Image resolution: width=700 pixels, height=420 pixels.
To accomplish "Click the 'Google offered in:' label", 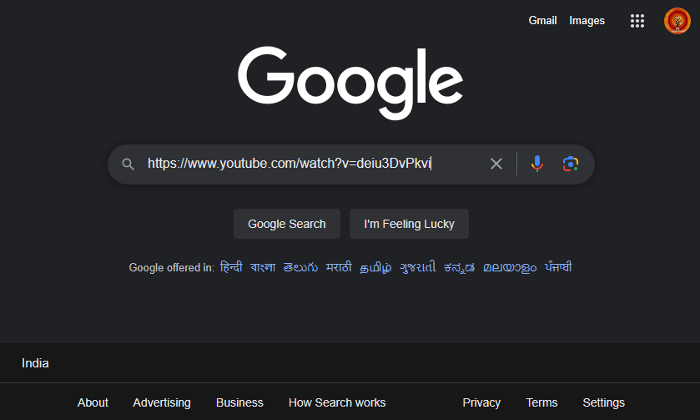I will (x=171, y=267).
